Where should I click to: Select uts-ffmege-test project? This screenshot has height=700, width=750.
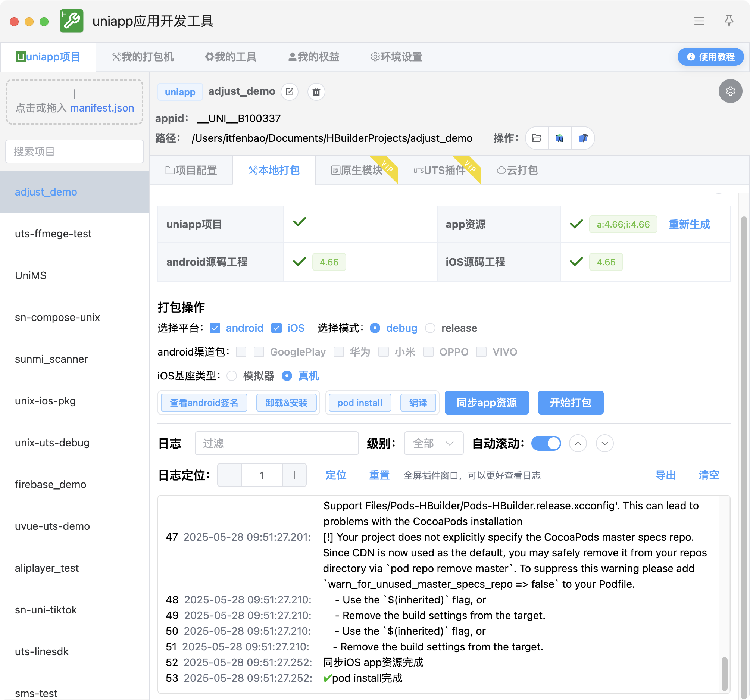click(x=75, y=234)
